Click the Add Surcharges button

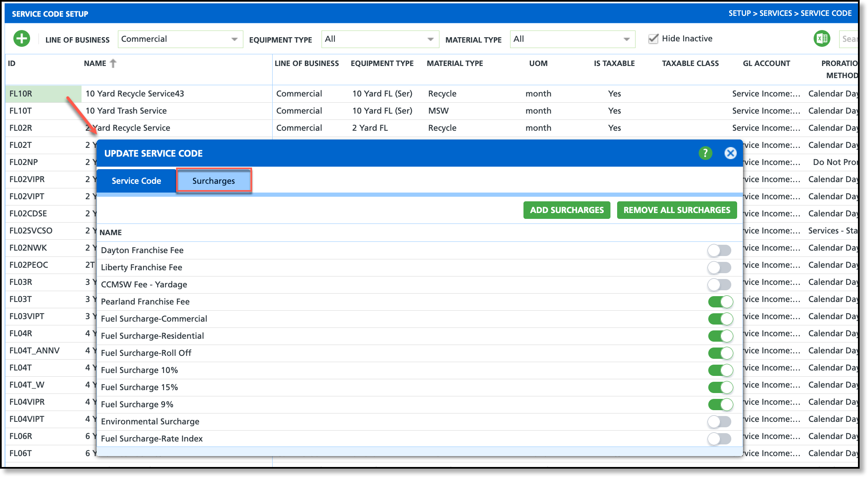567,210
